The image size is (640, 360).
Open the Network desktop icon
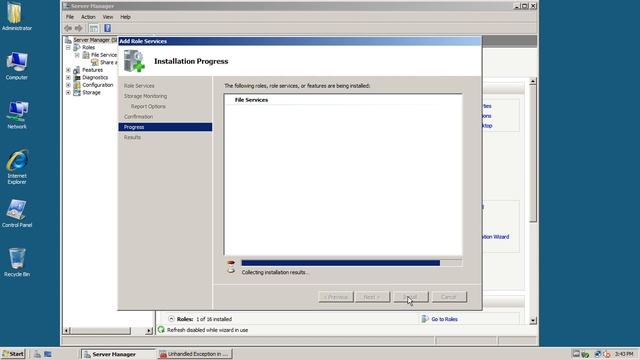click(17, 115)
